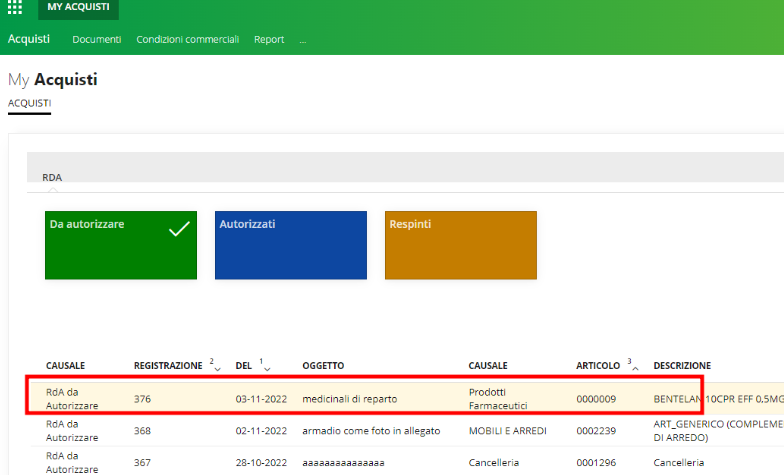Screen dimensions: 784x475
Task: Click the Acquisti module title link
Action: click(29, 39)
